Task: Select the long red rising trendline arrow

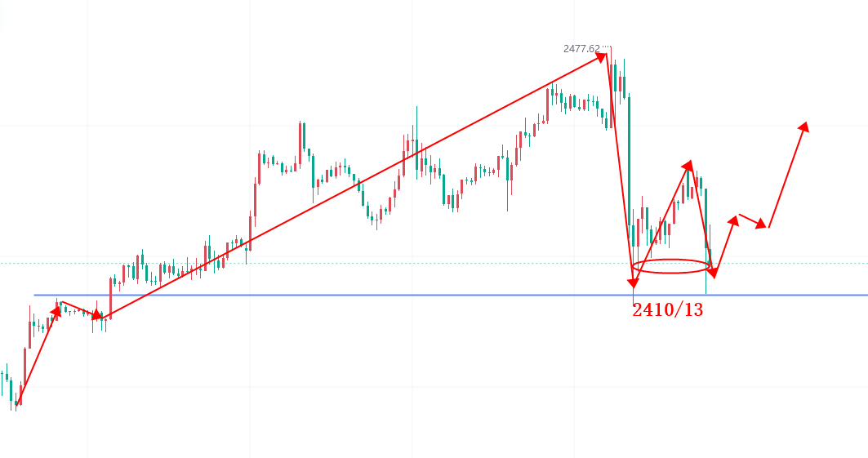Action: coord(351,186)
